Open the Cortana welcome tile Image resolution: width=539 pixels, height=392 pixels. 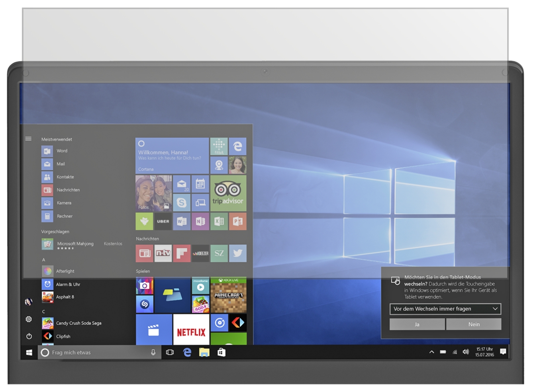pos(172,156)
